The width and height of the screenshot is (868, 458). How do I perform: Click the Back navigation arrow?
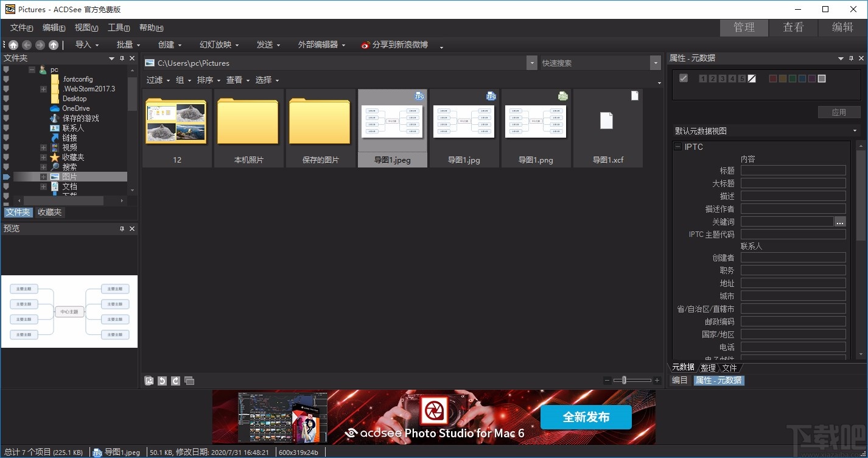[27, 45]
